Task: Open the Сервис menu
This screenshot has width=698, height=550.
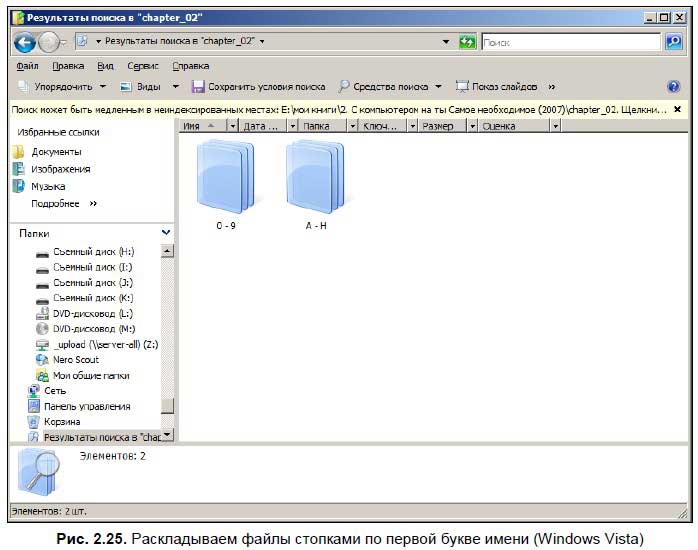Action: tap(143, 66)
